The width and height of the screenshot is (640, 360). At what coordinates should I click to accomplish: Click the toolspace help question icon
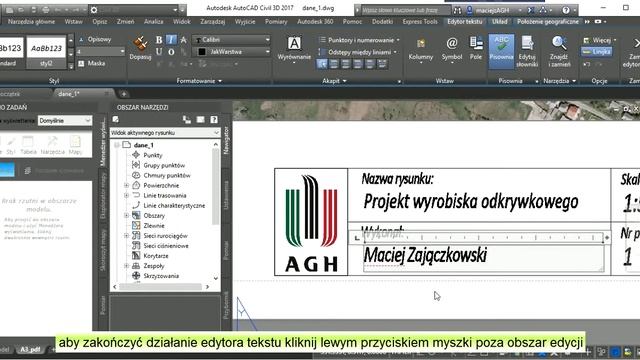pyautogui.click(x=214, y=120)
